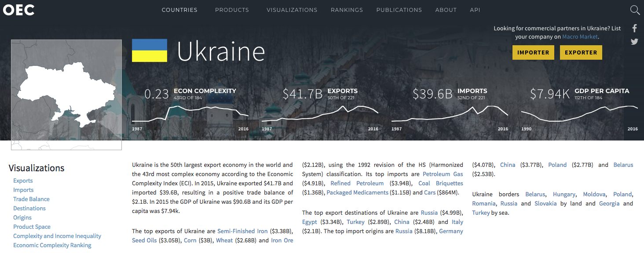The width and height of the screenshot is (644, 256).
Task: Click the Visualizations sidebar heading
Action: pyautogui.click(x=37, y=168)
